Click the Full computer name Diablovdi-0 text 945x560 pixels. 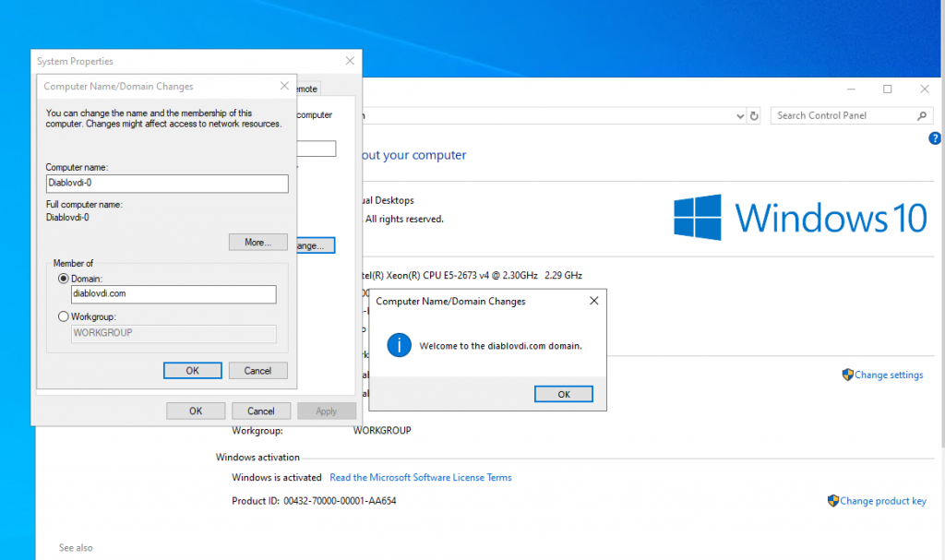[67, 218]
